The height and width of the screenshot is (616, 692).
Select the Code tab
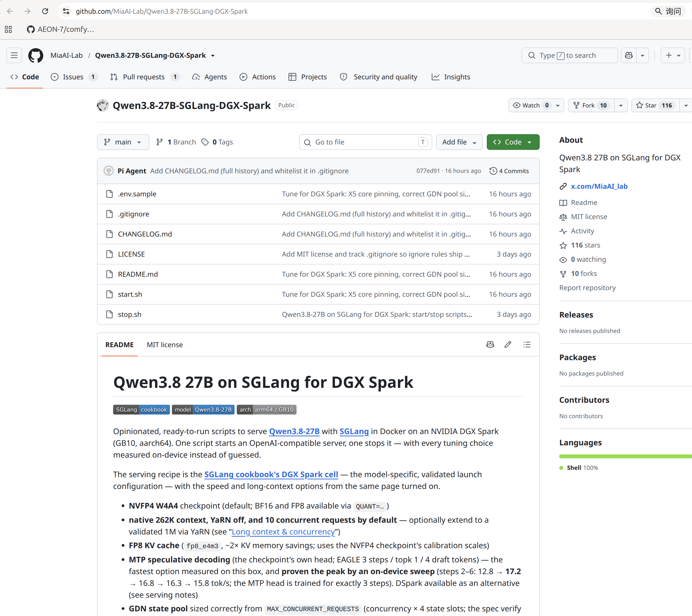pos(25,77)
